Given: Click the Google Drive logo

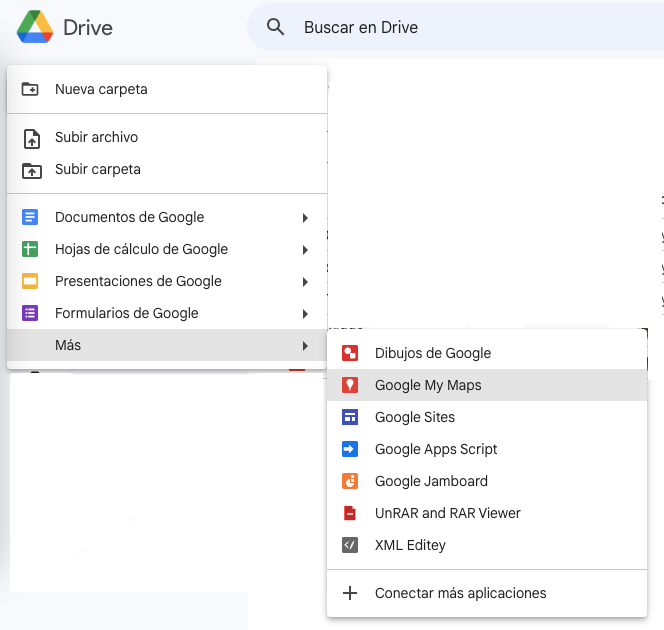Looking at the screenshot, I should tap(35, 28).
